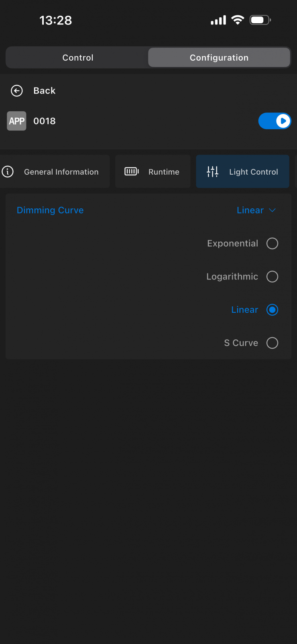This screenshot has width=297, height=644.
Task: Select the Logarithmic radio button
Action: pos(272,277)
